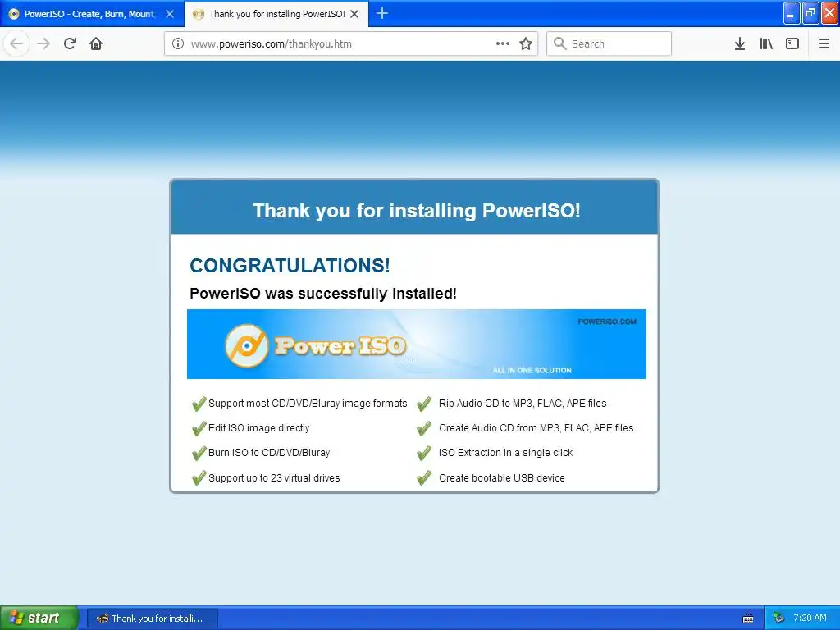The image size is (840, 630).
Task: Show the sidebars
Action: pos(792,43)
